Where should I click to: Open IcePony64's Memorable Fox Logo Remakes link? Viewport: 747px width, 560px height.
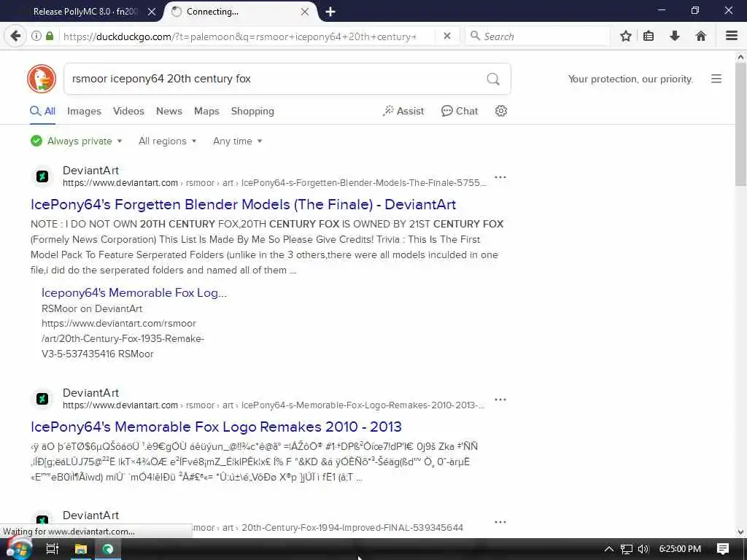pyautogui.click(x=216, y=427)
